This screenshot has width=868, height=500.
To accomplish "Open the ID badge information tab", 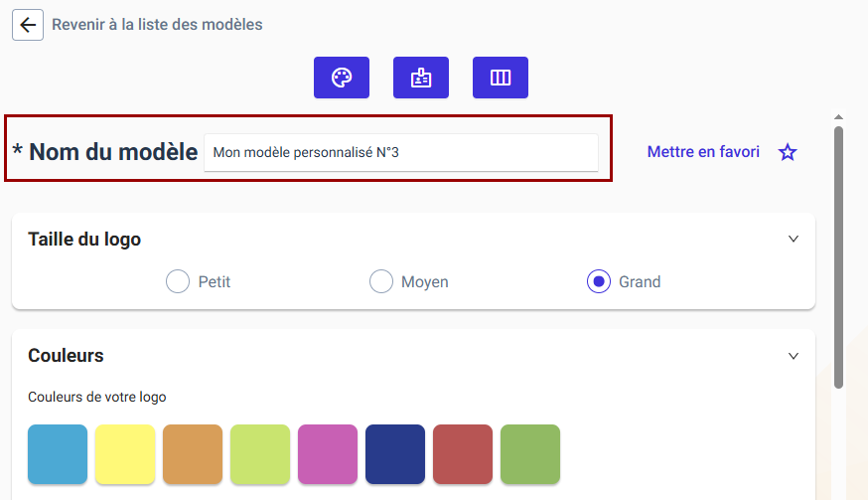I will pos(421,78).
